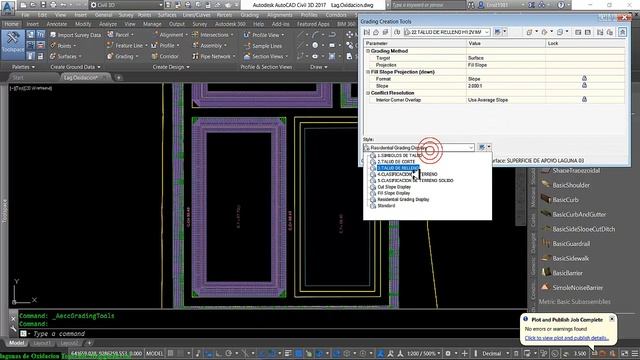Toggle lock for Interior Corner Overlap

tap(584, 99)
